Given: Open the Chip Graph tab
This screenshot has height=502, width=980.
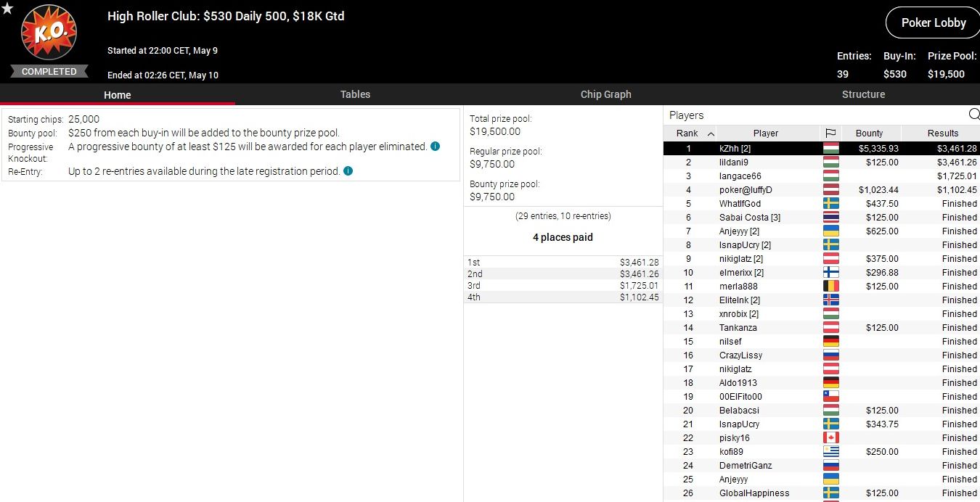Looking at the screenshot, I should (605, 94).
